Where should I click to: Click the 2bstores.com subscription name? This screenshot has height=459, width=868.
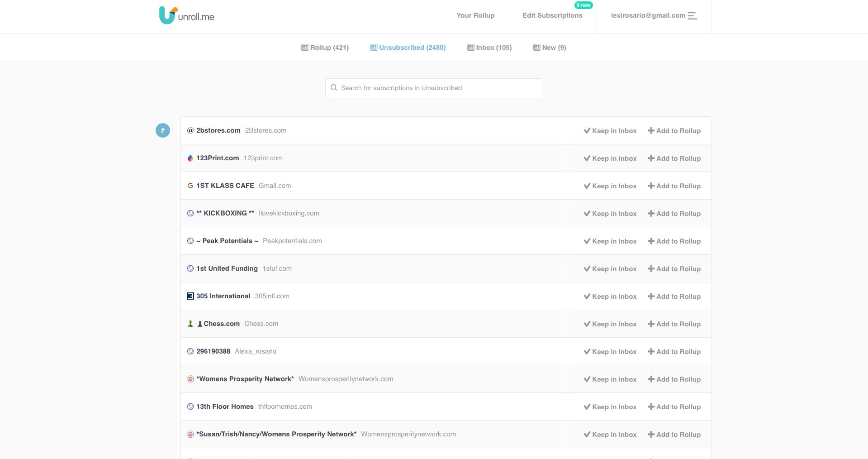pyautogui.click(x=218, y=130)
